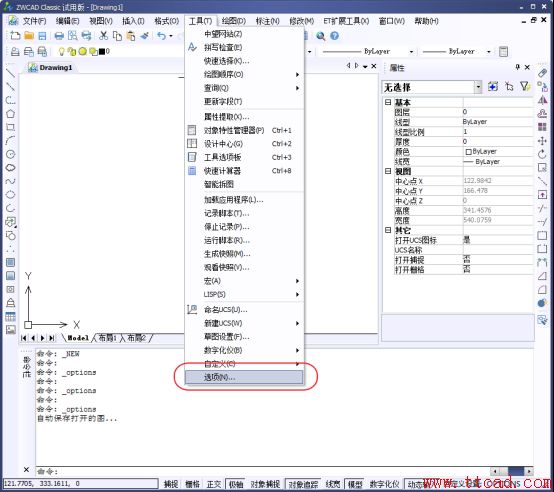Viewport: 554px width, 492px height.
Task: Open the Format menu
Action: tap(166, 21)
